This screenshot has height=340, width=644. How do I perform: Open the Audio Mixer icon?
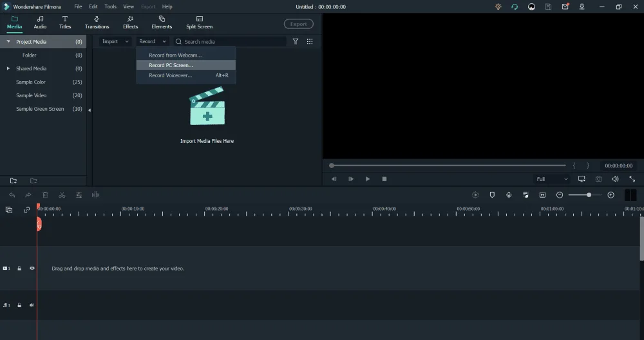pyautogui.click(x=526, y=195)
